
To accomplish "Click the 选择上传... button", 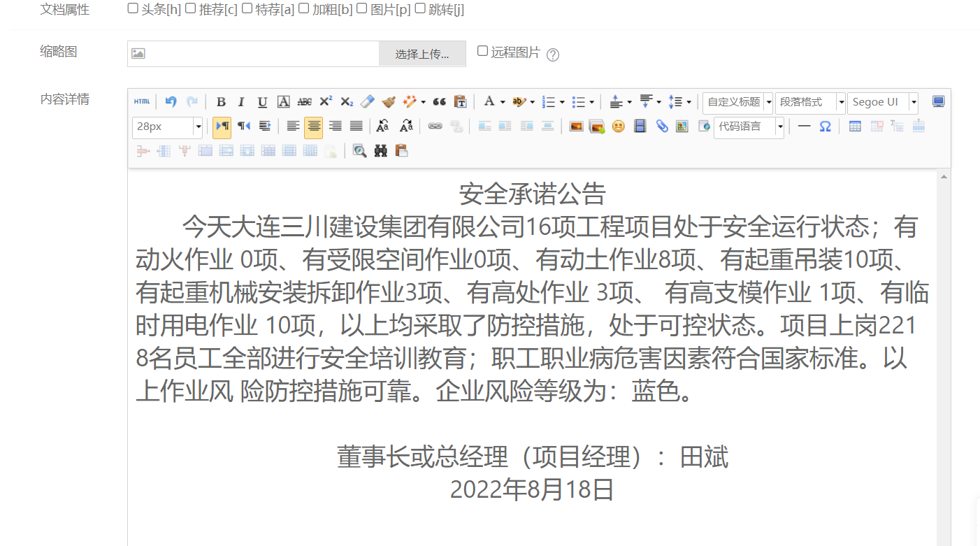I will click(x=422, y=54).
